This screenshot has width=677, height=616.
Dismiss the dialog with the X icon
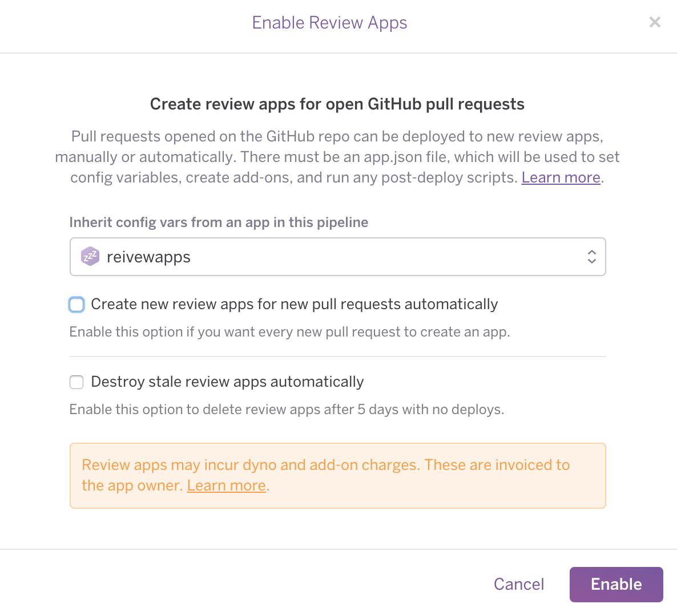point(655,22)
